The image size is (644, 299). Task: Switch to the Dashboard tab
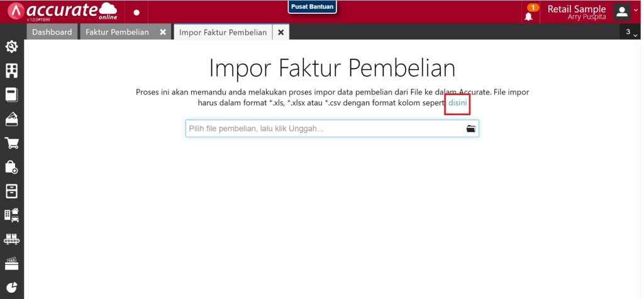click(52, 32)
